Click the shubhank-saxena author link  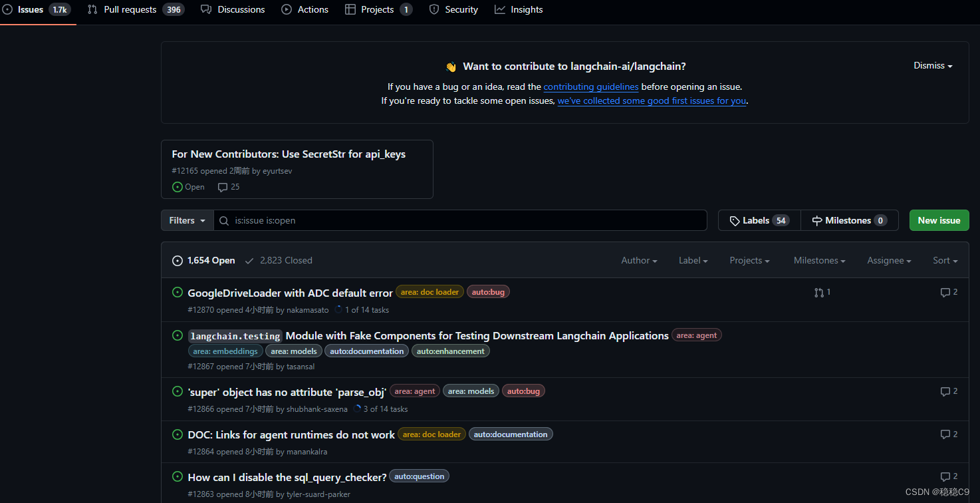point(317,409)
